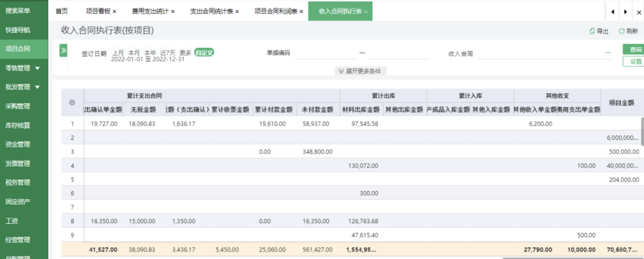This screenshot has width=644, height=259.
Task: Switch to the 项目合同利润表 tab
Action: click(276, 11)
